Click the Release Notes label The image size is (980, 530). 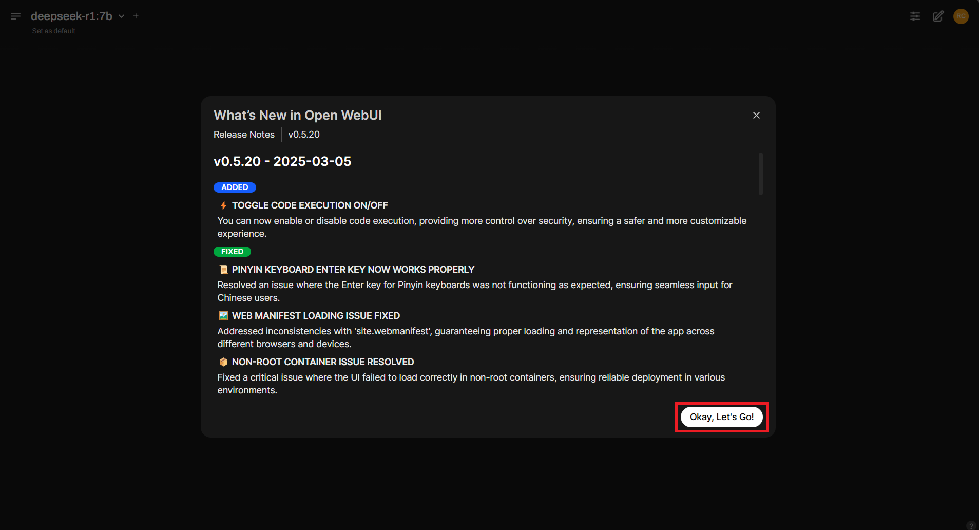click(x=244, y=135)
